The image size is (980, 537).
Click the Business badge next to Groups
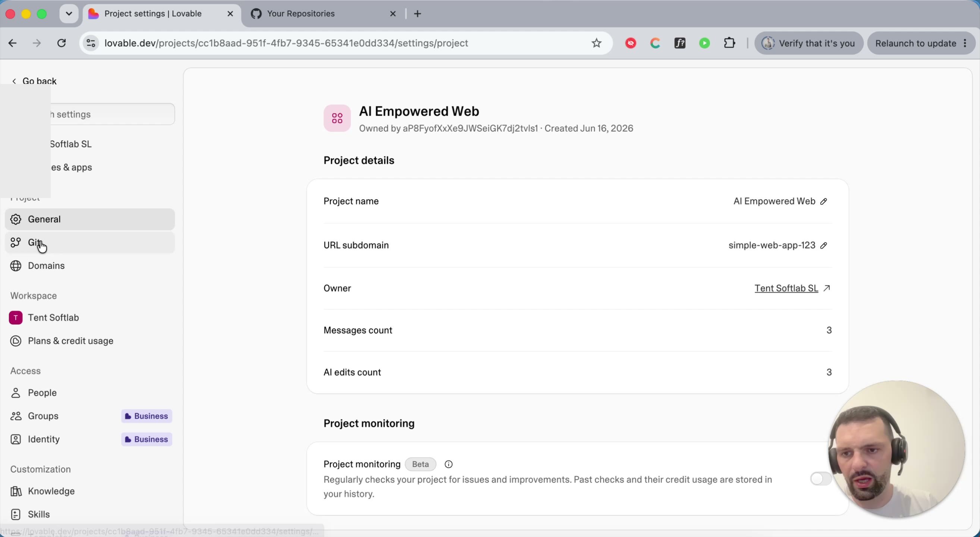(x=147, y=416)
